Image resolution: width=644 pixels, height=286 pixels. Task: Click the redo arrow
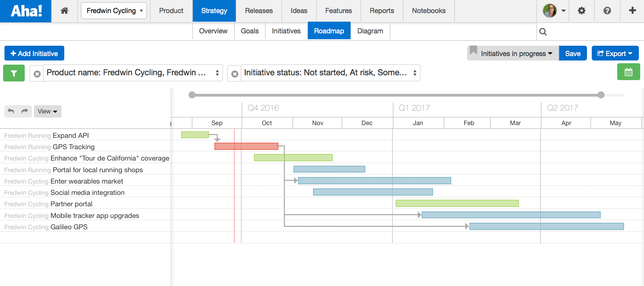click(25, 111)
